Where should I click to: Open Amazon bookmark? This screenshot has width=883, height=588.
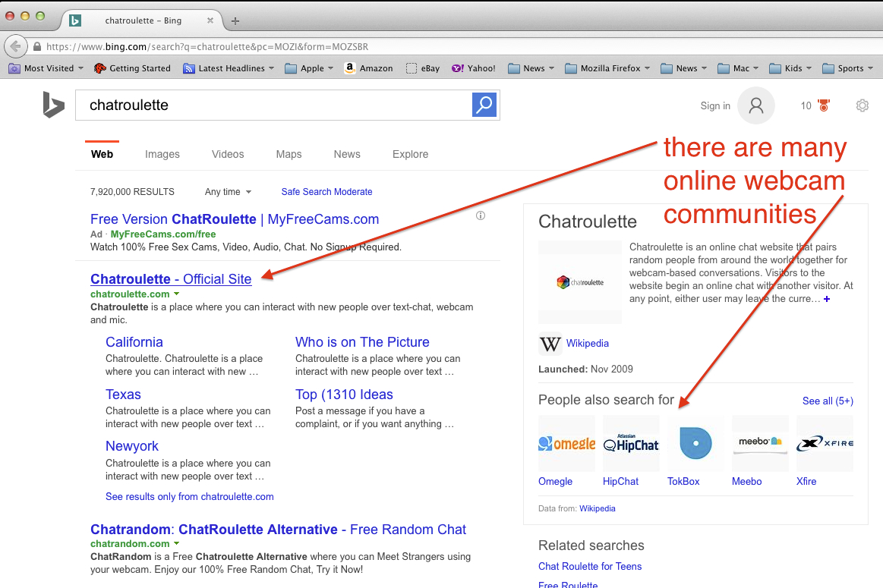coord(368,68)
